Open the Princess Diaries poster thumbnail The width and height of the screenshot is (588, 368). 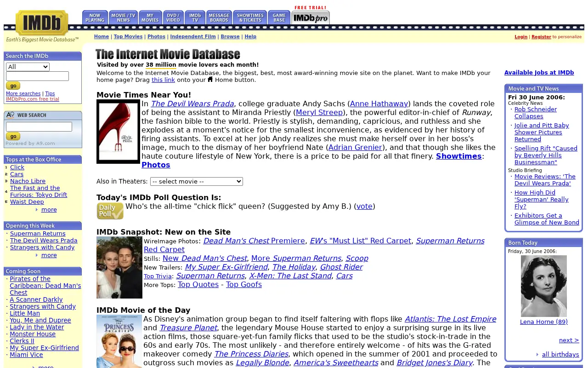(x=119, y=341)
